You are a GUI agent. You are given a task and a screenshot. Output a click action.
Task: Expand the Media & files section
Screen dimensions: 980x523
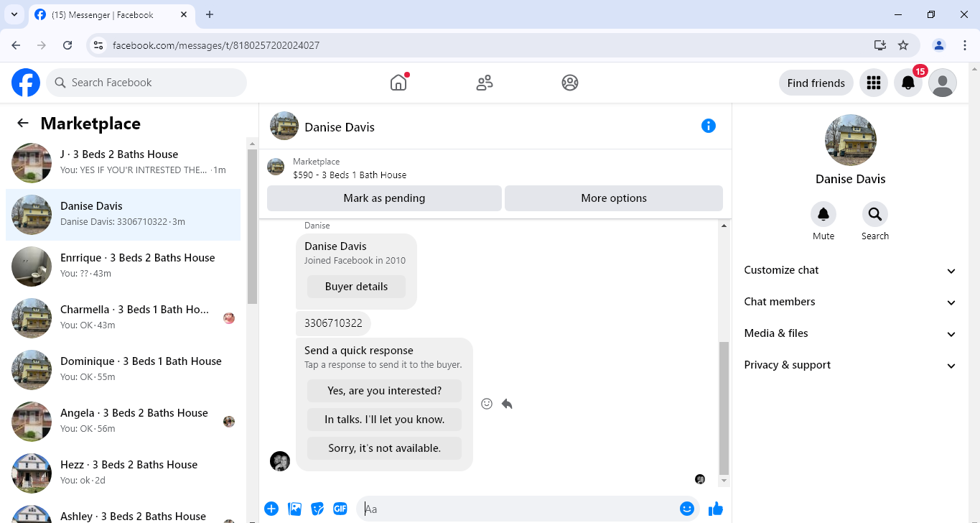[851, 333]
